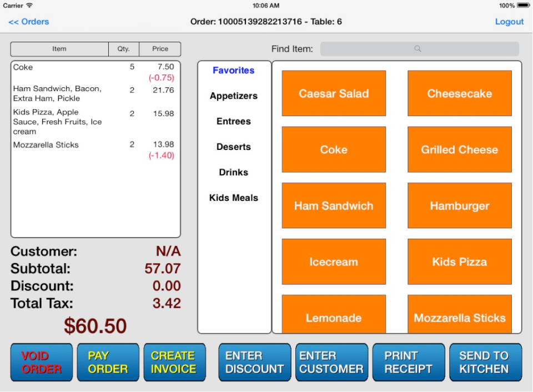Open the Drinks category

[x=234, y=172]
